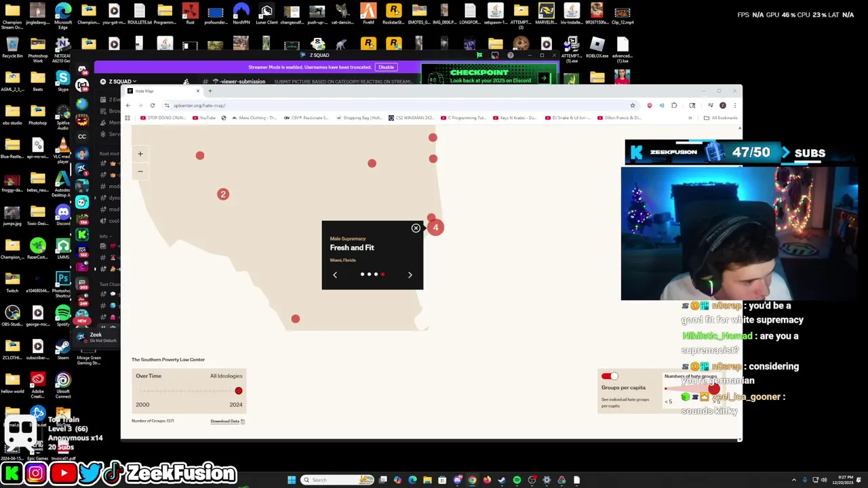Bookmark this page with the star icon
868x488 pixels.
[633, 105]
